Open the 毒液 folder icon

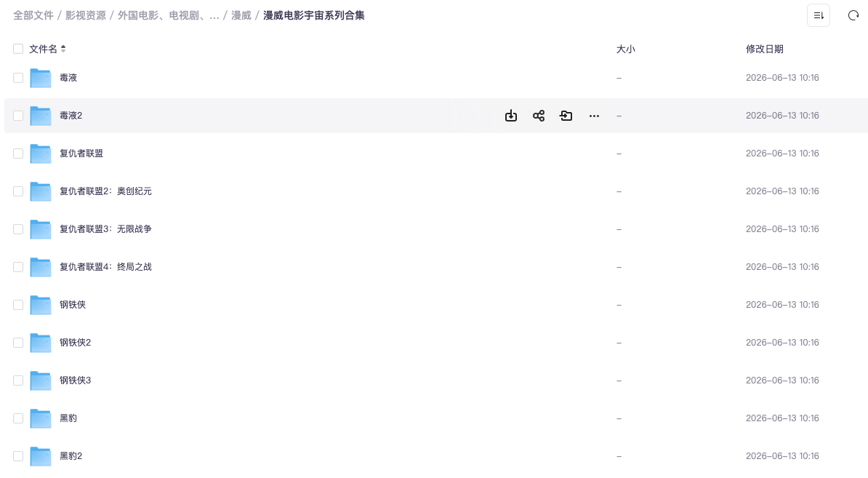pos(41,78)
